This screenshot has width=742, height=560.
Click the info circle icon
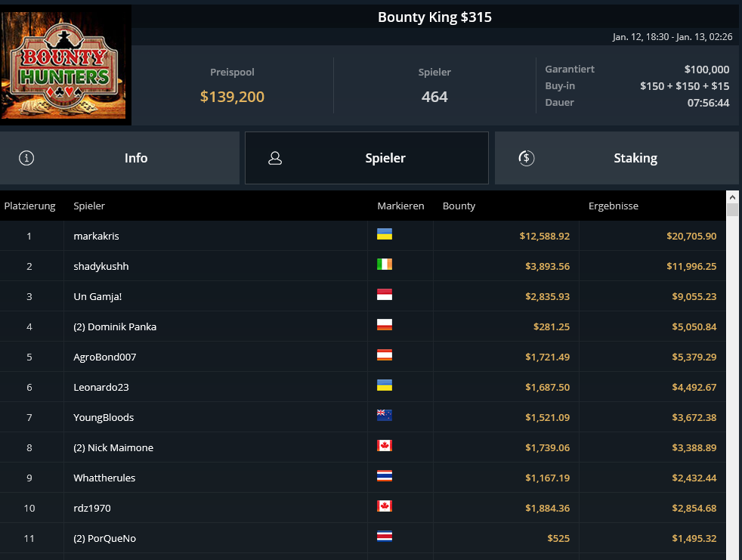26,158
